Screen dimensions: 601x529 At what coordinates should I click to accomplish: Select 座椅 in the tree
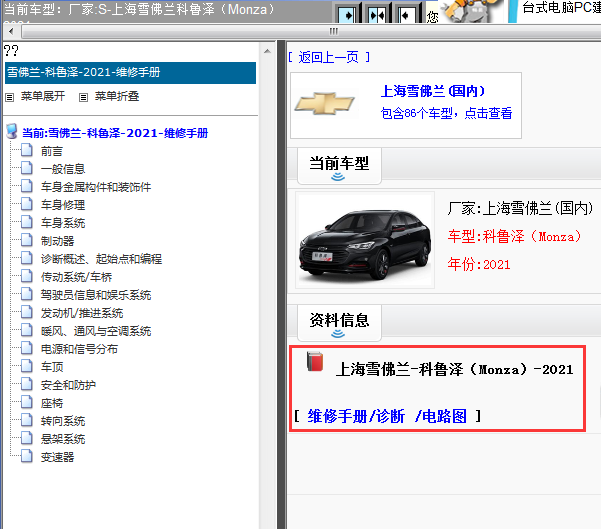click(52, 403)
